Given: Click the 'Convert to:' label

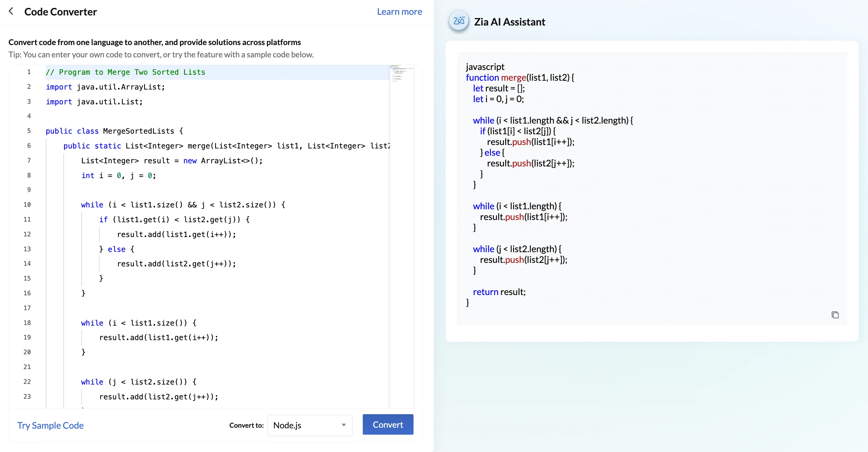Looking at the screenshot, I should [246, 425].
